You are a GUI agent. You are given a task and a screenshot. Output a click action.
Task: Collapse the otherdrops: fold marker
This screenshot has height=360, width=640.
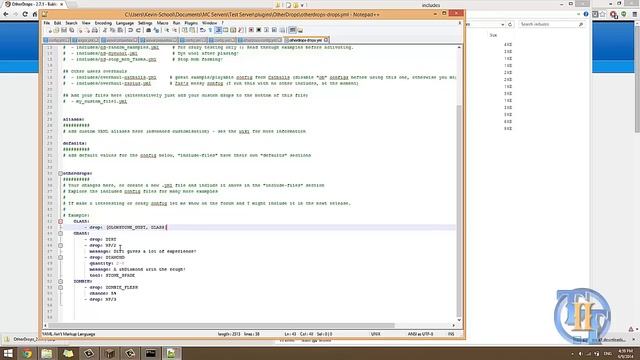click(x=60, y=173)
